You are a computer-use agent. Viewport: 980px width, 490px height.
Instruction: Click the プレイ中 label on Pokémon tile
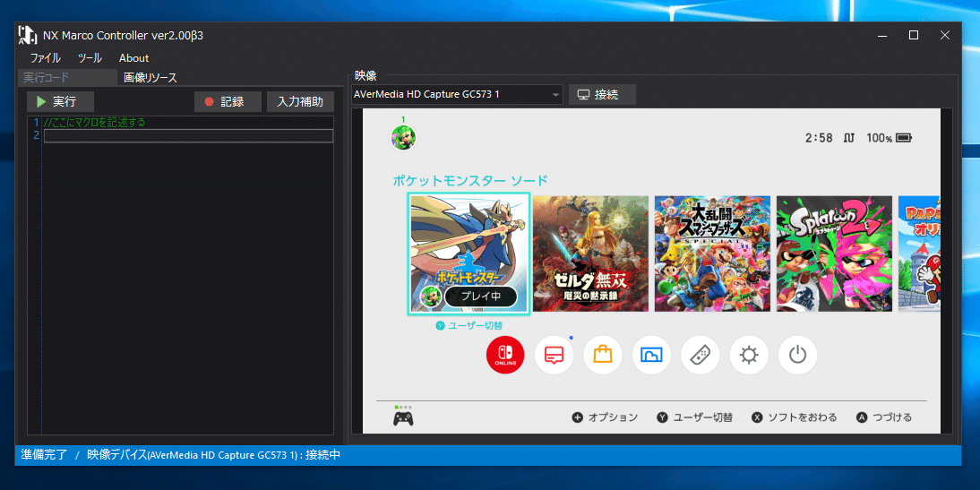click(x=481, y=297)
